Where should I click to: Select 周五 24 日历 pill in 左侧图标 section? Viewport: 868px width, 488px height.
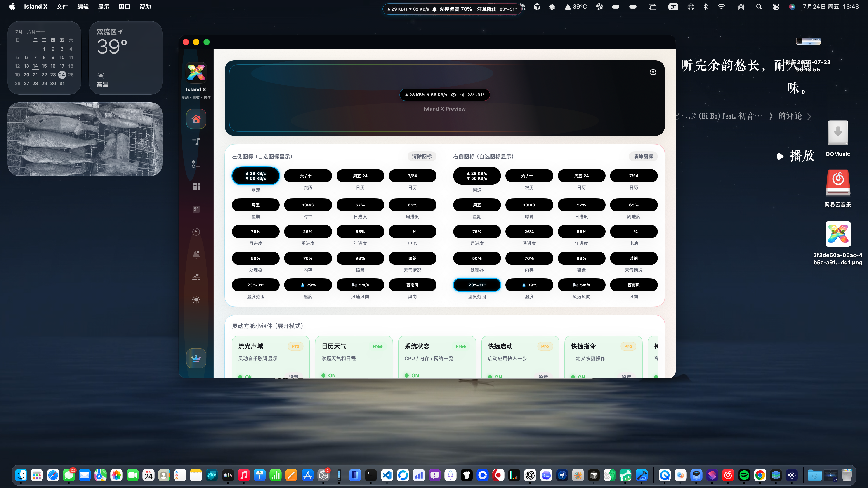(x=360, y=176)
